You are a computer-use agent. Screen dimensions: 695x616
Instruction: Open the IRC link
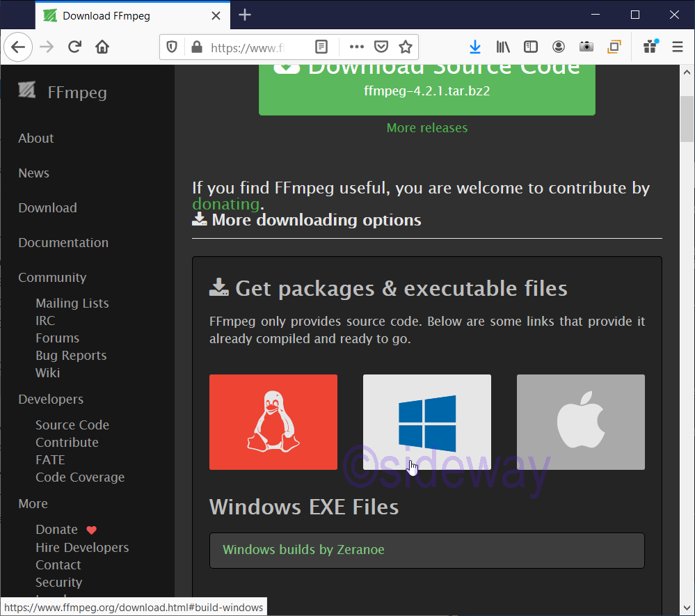click(x=45, y=321)
